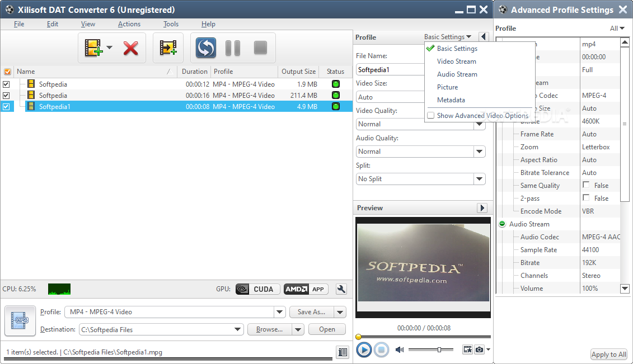Screen dimensions: 633x364
Task: Open the Profile MP4 dropdown at bottom
Action: coord(279,312)
